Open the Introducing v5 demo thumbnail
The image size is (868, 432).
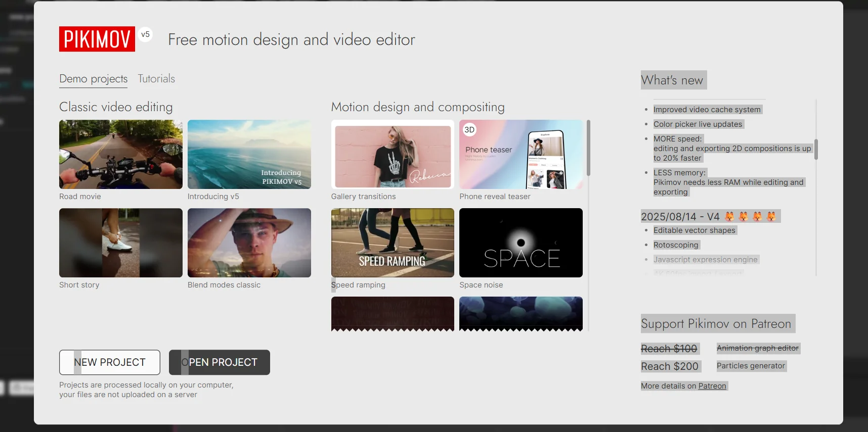pos(249,154)
